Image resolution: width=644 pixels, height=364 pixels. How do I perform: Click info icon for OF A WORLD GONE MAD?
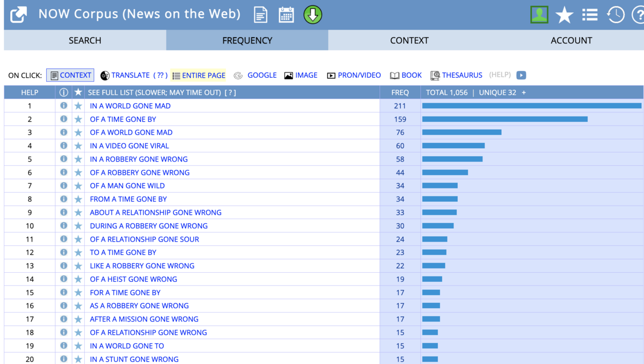(64, 132)
